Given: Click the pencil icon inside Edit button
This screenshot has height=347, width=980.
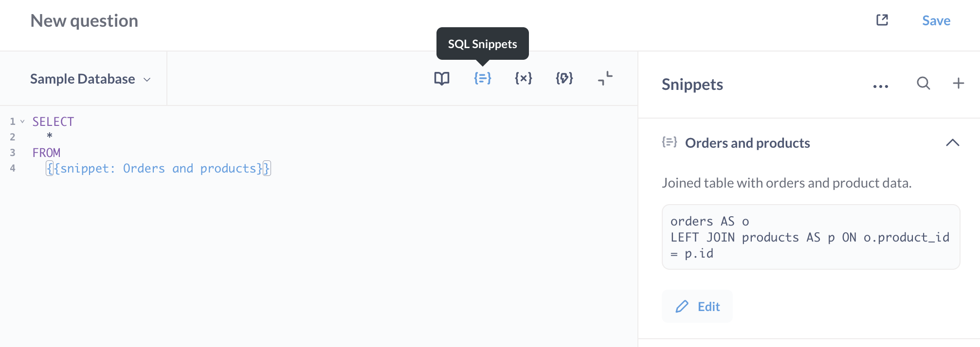Looking at the screenshot, I should [x=683, y=306].
